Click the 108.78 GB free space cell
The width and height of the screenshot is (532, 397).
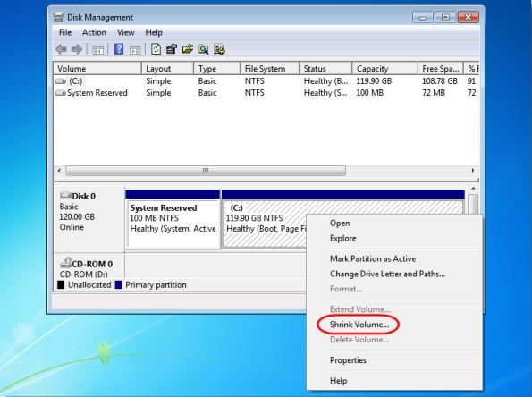[x=439, y=81]
